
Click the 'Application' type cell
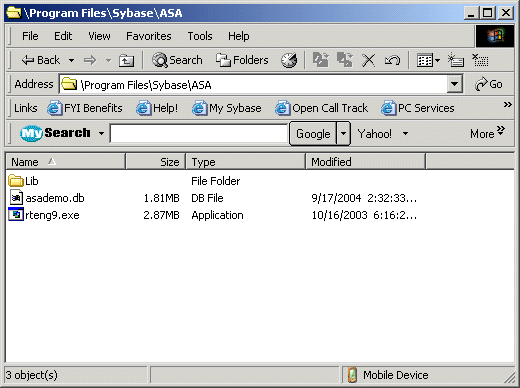pyautogui.click(x=217, y=215)
